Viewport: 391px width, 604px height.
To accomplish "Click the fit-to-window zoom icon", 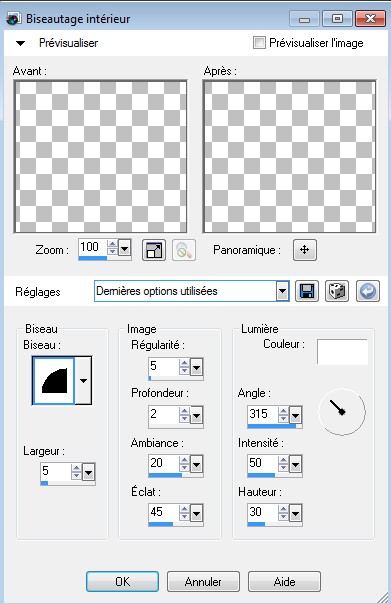I will pyautogui.click(x=154, y=250).
